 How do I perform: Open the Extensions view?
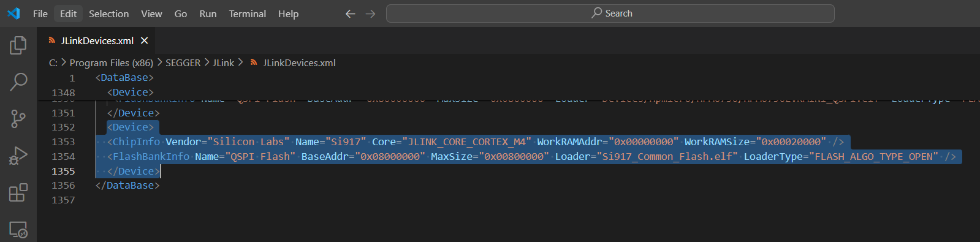point(18,192)
